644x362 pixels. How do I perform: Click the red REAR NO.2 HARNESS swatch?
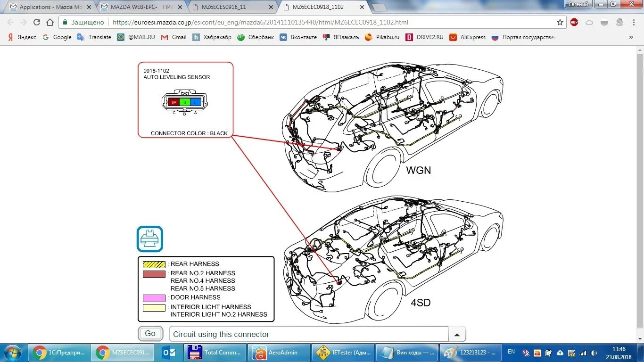[x=154, y=274]
